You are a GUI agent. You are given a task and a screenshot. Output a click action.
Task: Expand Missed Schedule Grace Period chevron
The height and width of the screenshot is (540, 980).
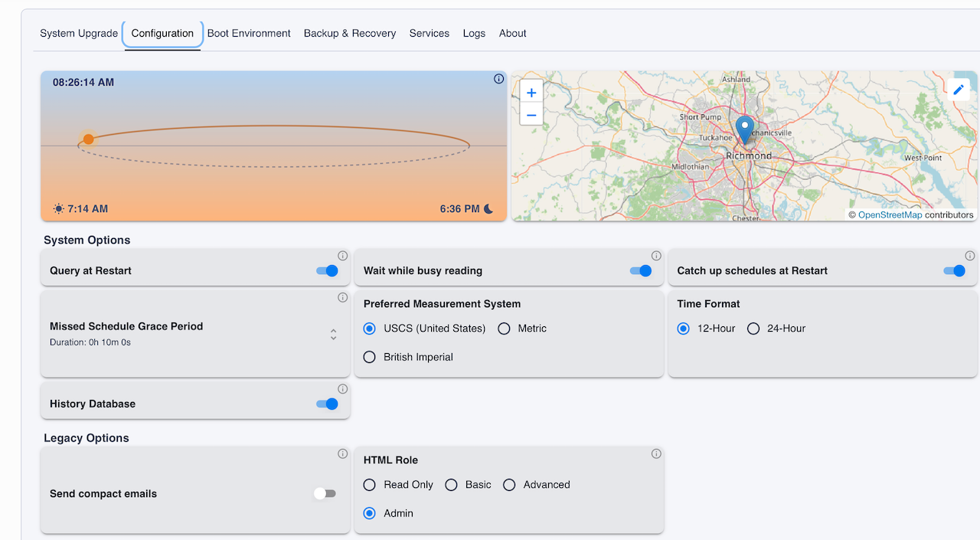(333, 334)
